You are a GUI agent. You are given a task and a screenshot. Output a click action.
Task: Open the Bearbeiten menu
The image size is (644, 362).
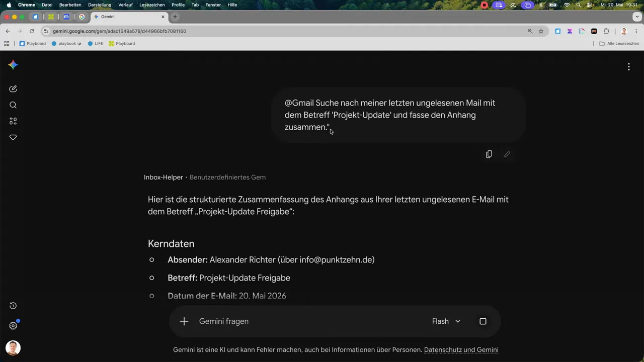70,5
